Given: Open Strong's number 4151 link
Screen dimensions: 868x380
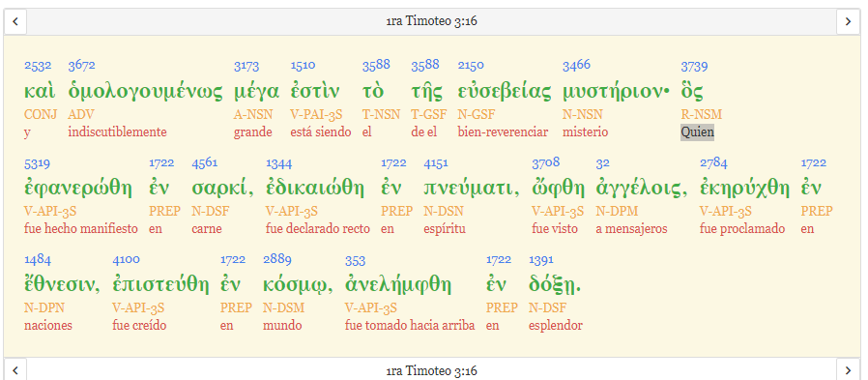Looking at the screenshot, I should click(436, 162).
